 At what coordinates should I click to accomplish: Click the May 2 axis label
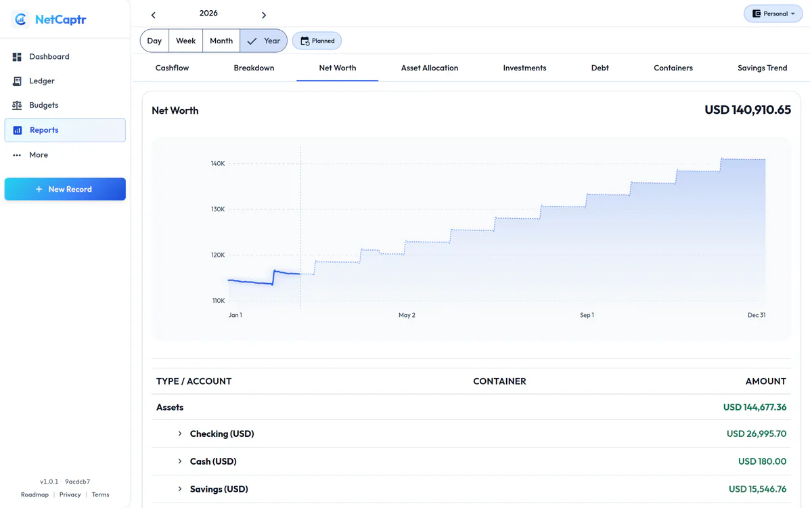pos(407,315)
